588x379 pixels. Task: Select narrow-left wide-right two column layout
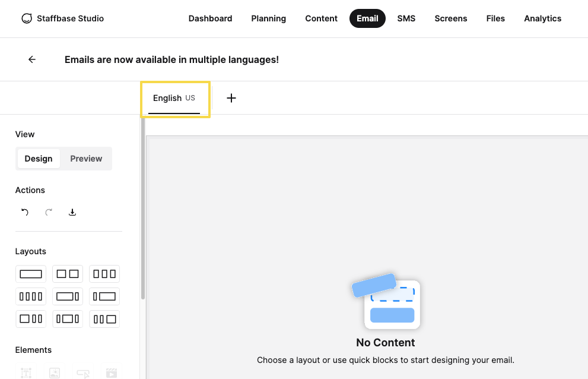[x=104, y=296]
